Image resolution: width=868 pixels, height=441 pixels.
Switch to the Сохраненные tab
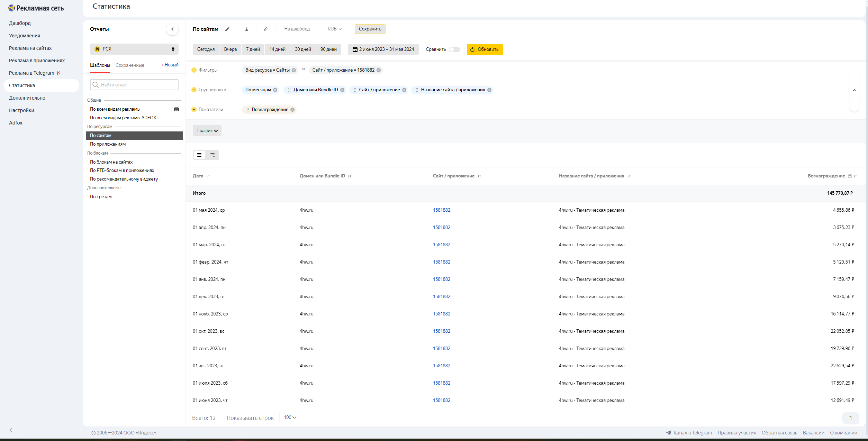pyautogui.click(x=130, y=65)
